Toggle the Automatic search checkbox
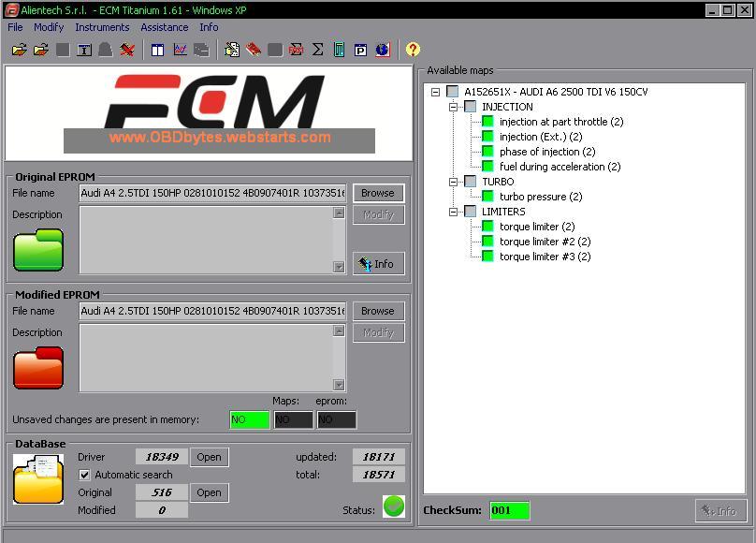The image size is (756, 543). coord(85,475)
